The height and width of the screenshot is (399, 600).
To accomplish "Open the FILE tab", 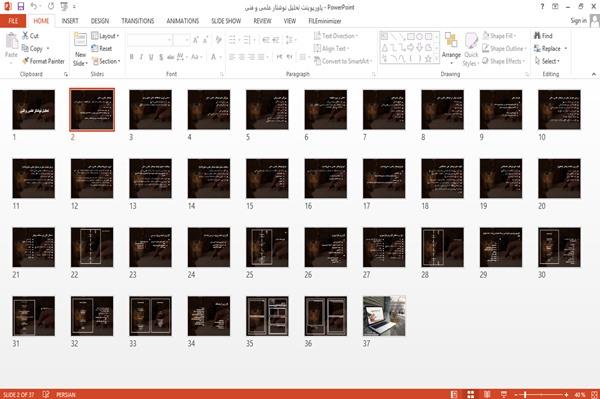I will pos(13,21).
